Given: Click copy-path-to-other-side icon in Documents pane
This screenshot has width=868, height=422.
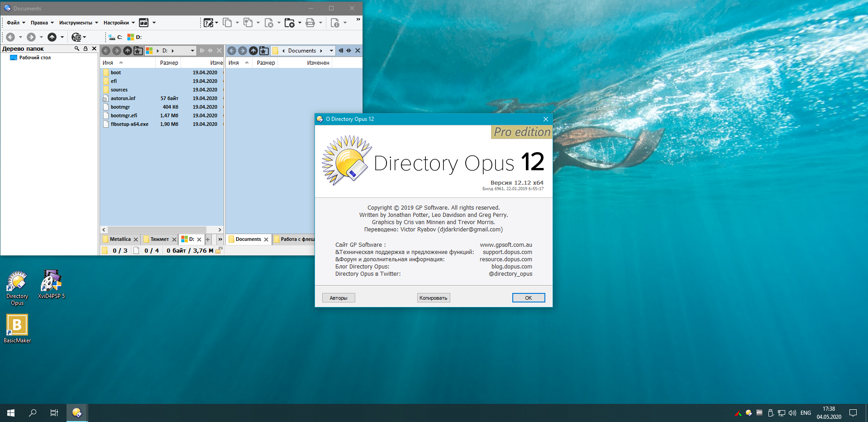Looking at the screenshot, I should click(x=341, y=51).
